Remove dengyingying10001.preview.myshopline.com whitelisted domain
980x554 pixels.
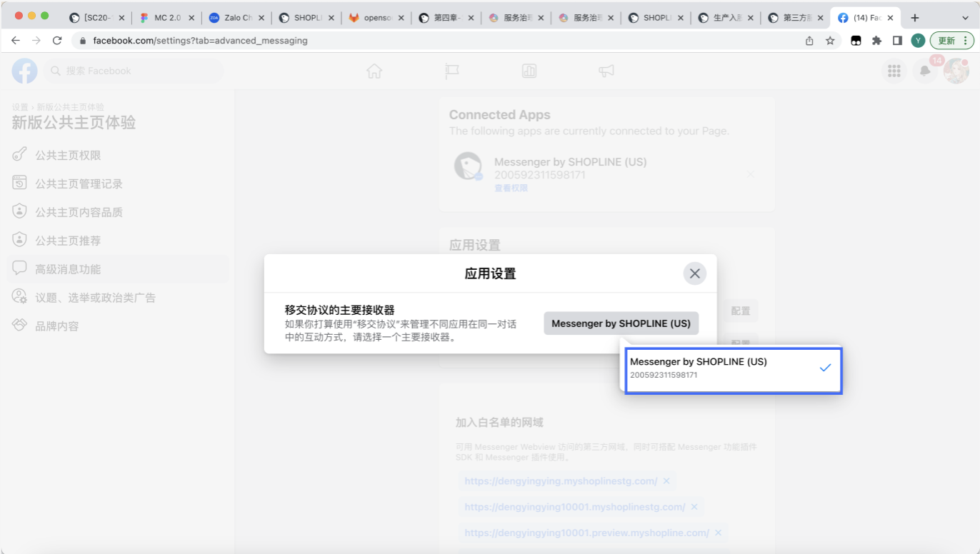point(719,533)
